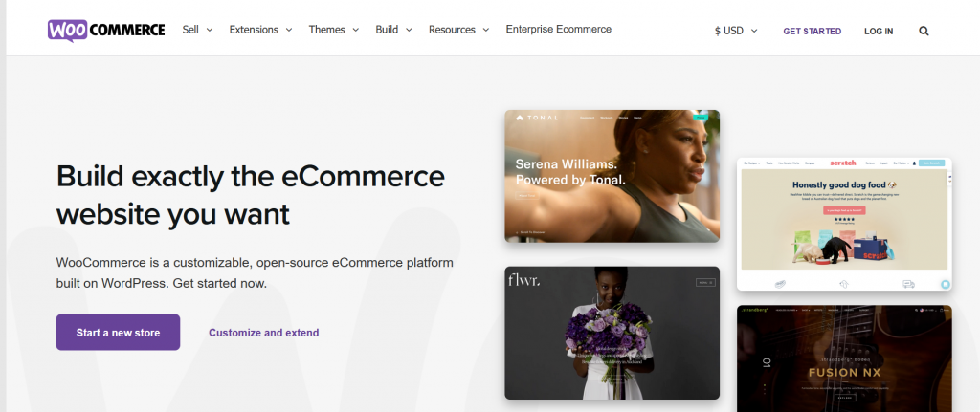980x412 pixels.
Task: Open the Build menu
Action: click(x=393, y=30)
